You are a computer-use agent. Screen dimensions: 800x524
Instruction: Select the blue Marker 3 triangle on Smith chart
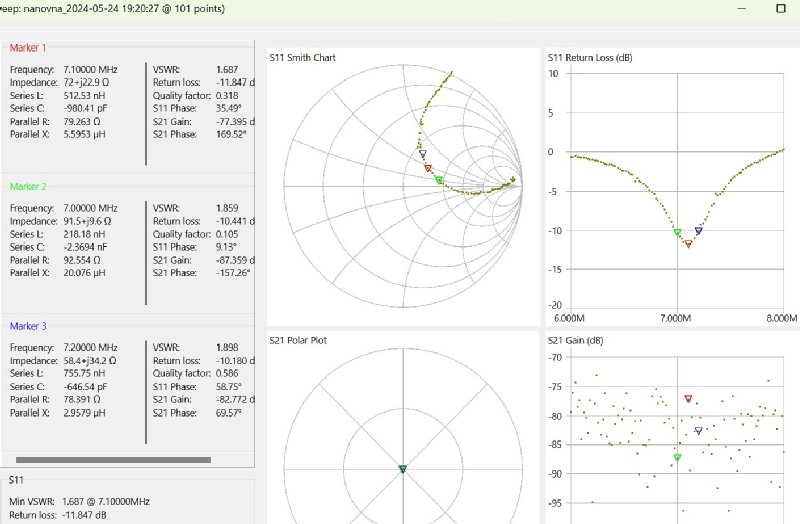422,154
